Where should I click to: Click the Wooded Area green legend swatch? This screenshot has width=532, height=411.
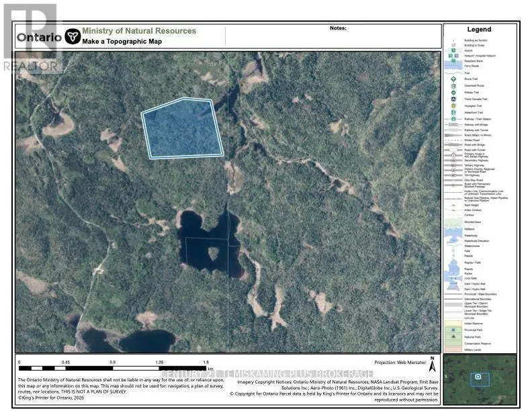pyautogui.click(x=453, y=222)
